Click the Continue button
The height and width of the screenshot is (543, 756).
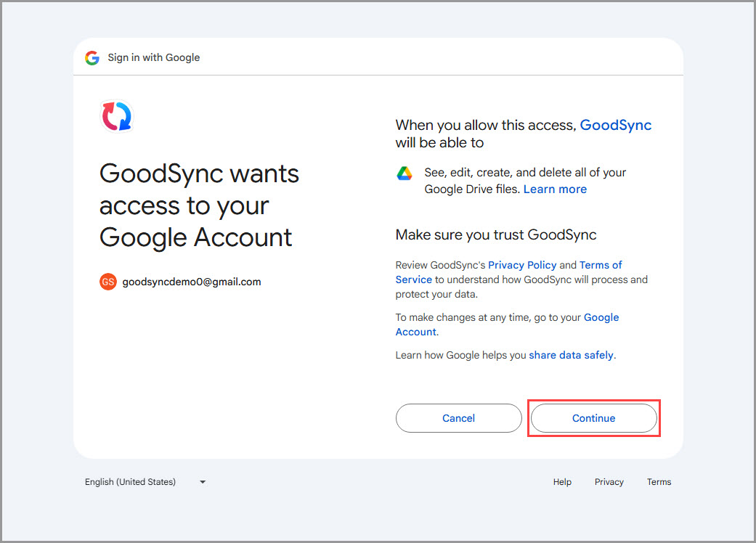click(x=593, y=418)
